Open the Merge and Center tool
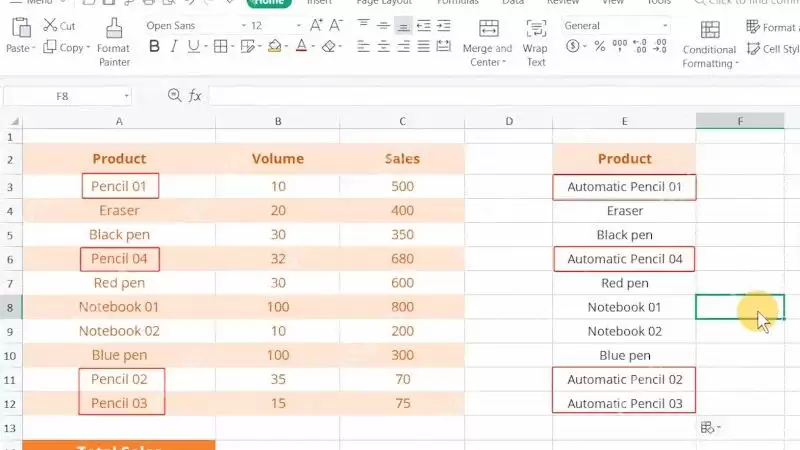 click(488, 43)
